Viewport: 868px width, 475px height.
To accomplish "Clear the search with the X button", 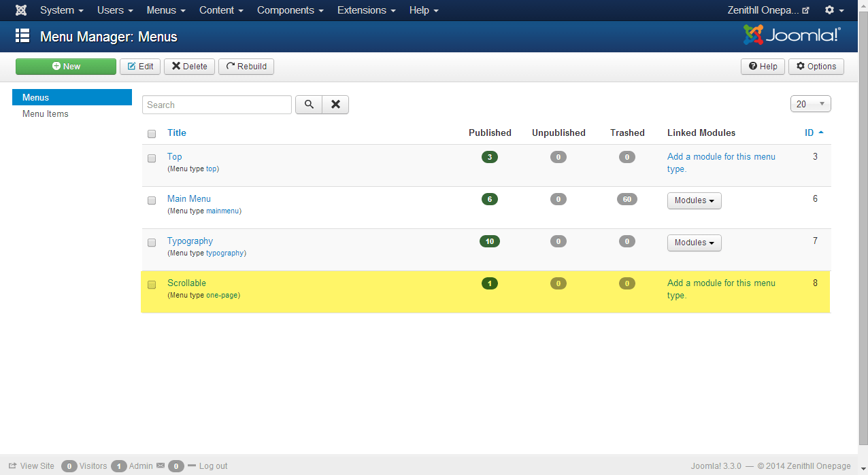I will 335,105.
